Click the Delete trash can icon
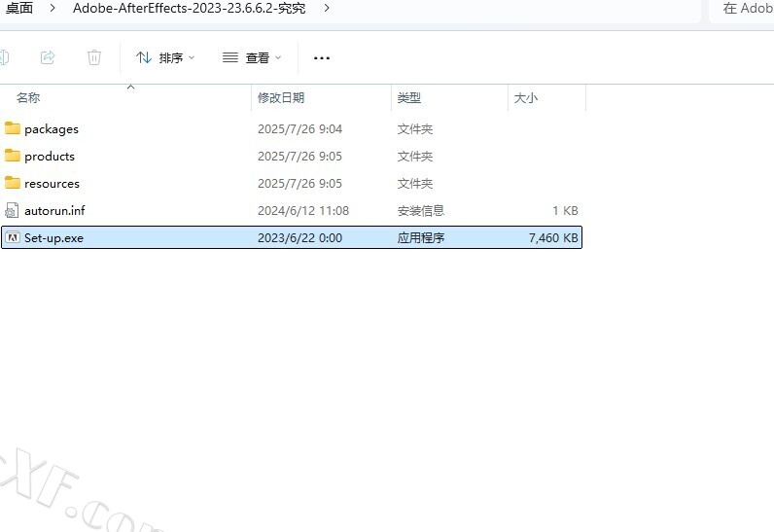This screenshot has height=532, width=774. tap(93, 57)
